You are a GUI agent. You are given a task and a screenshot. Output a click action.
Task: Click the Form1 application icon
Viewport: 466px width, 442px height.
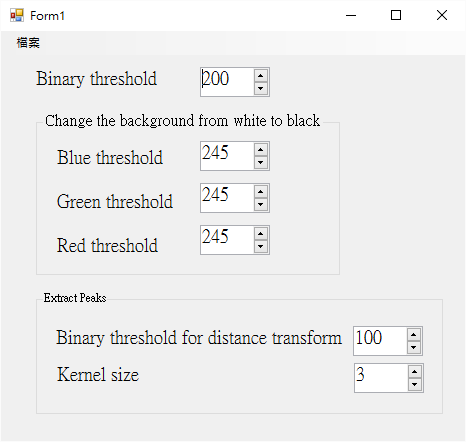17,15
